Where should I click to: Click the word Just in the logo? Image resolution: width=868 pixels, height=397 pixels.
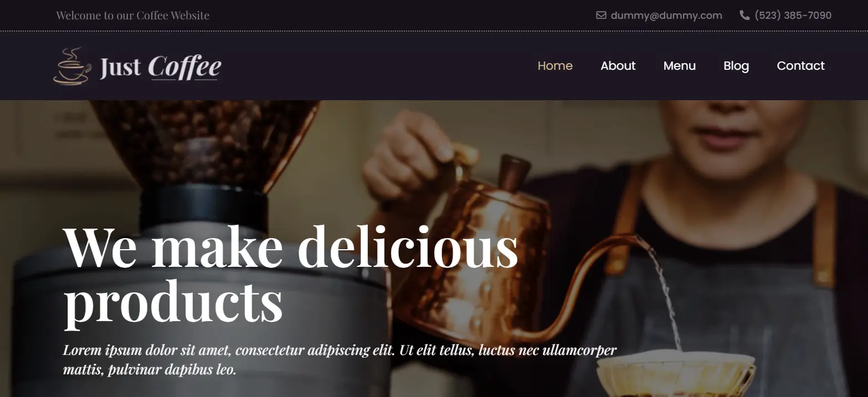120,68
